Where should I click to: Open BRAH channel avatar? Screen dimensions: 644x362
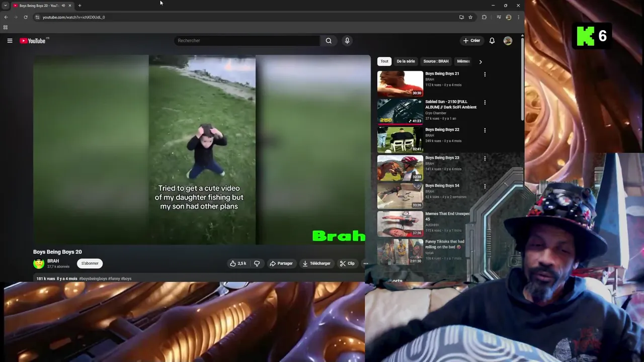(x=39, y=263)
